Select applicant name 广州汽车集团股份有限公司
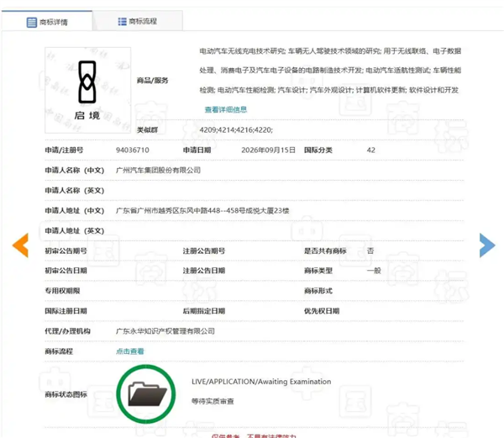This screenshot has width=504, height=438. click(158, 170)
